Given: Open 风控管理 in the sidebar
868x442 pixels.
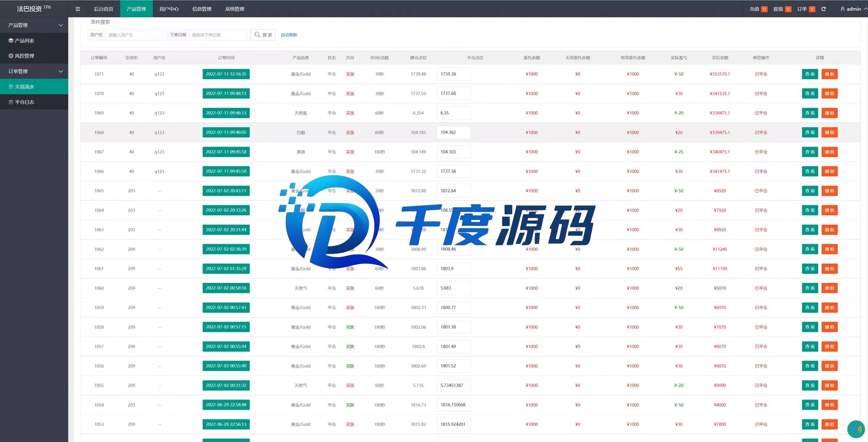Looking at the screenshot, I should pyautogui.click(x=34, y=56).
